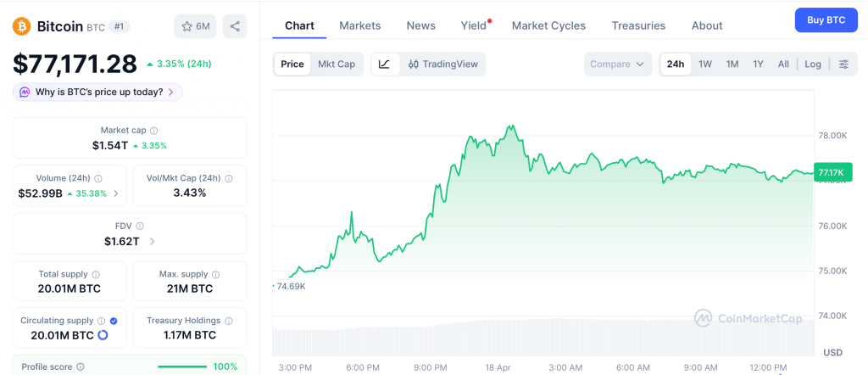Open the Compare dropdown
Image resolution: width=868 pixels, height=375 pixels.
coord(617,64)
